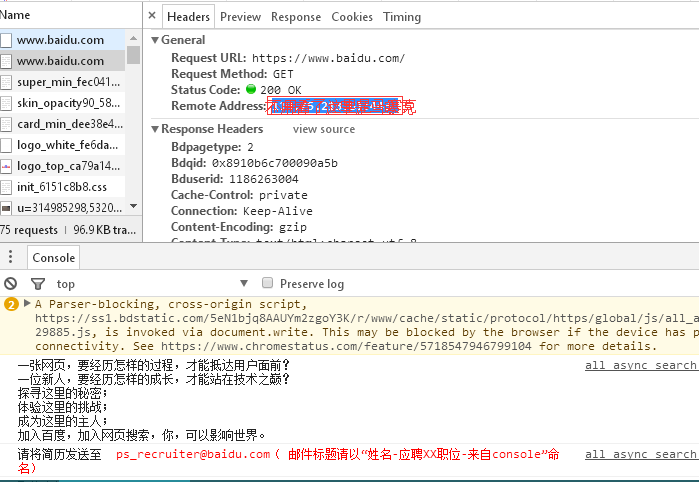
Task: Click the super_min_fec041 file icon
Action: tap(6, 82)
